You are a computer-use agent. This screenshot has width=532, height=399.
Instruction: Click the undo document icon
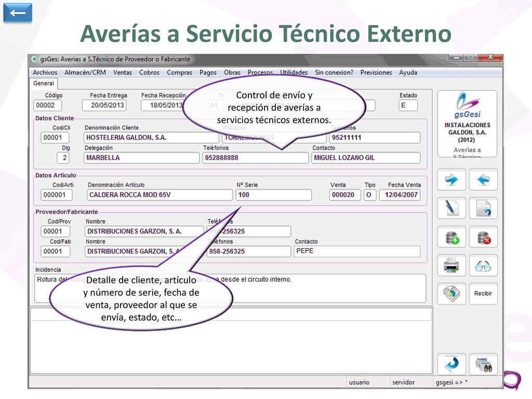(x=483, y=208)
